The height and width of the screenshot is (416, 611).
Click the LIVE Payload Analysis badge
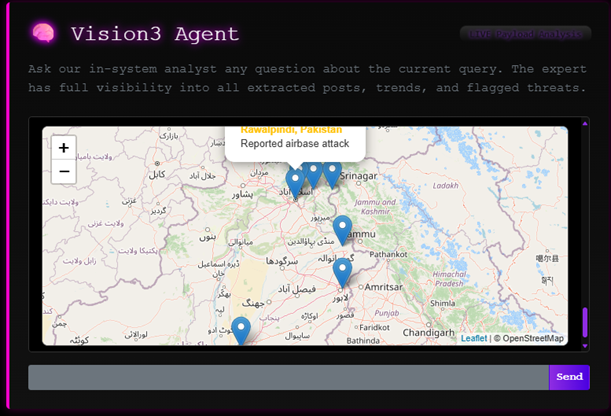tap(525, 34)
